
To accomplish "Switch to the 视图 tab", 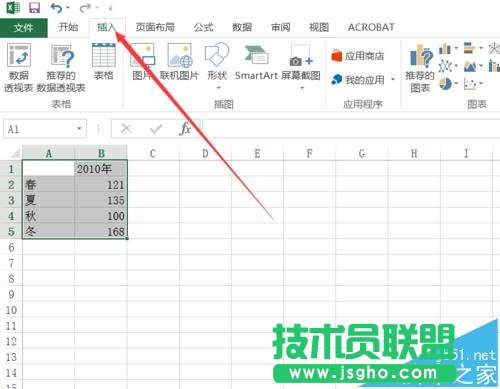I will point(319,27).
